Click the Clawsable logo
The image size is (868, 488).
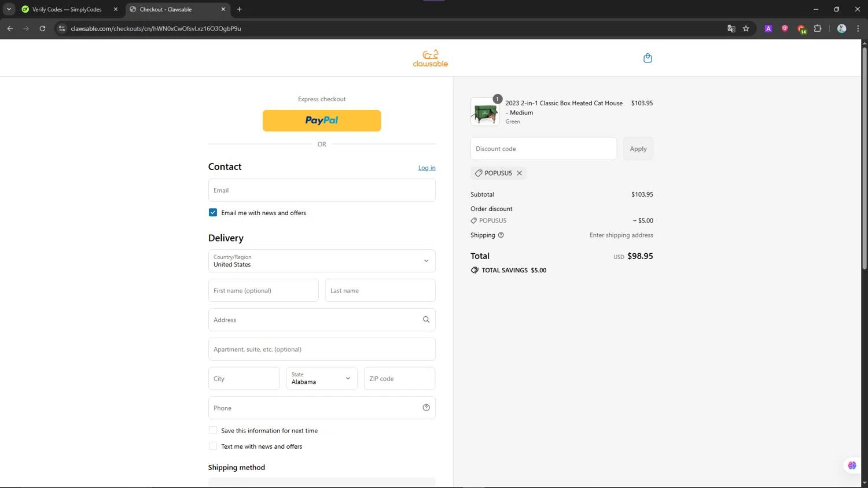431,58
